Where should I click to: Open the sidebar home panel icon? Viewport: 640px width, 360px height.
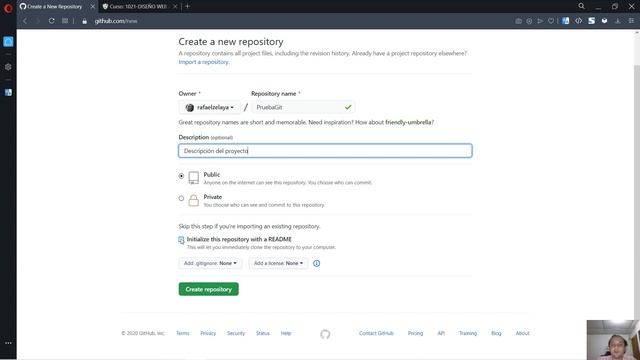pyautogui.click(x=8, y=42)
